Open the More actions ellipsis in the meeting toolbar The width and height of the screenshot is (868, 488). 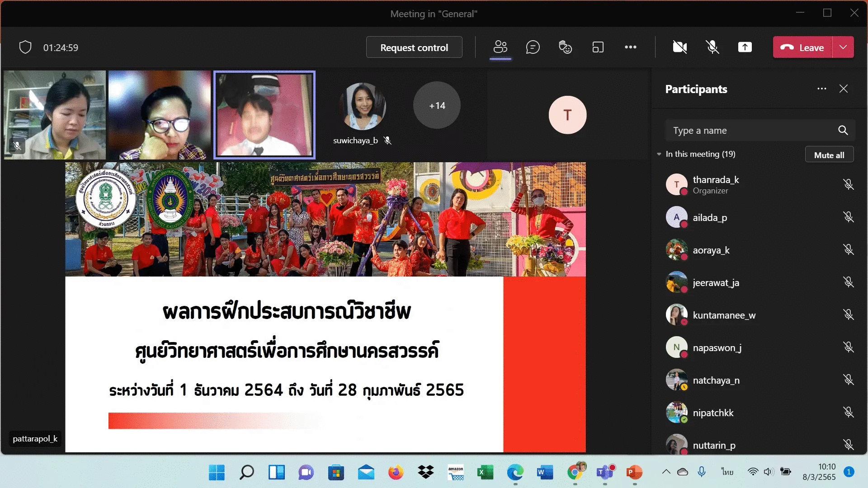coord(630,47)
